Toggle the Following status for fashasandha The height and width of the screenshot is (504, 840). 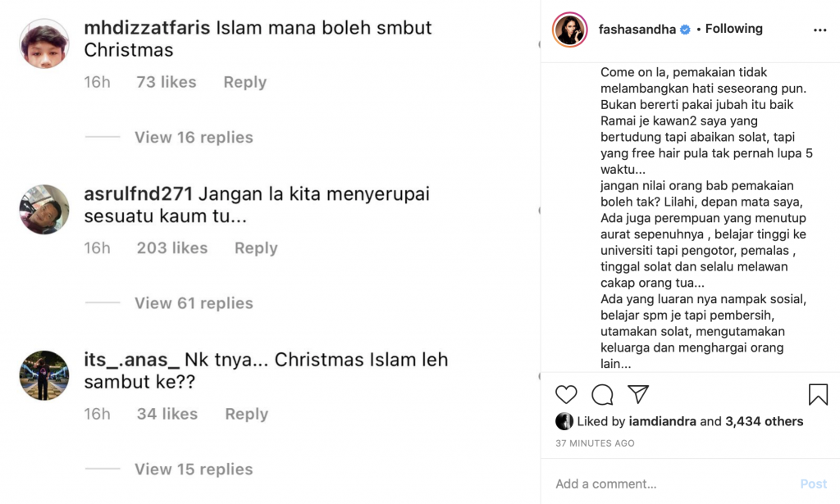coord(733,29)
